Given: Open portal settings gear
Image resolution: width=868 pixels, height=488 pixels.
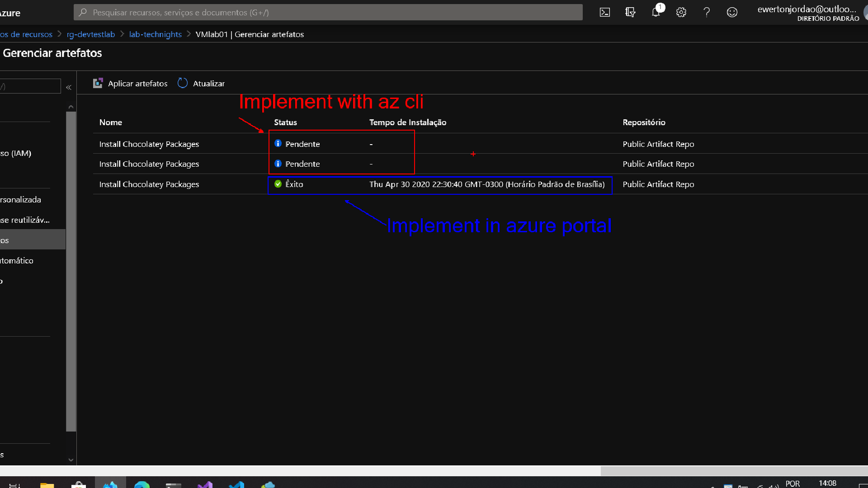Looking at the screenshot, I should pos(681,13).
